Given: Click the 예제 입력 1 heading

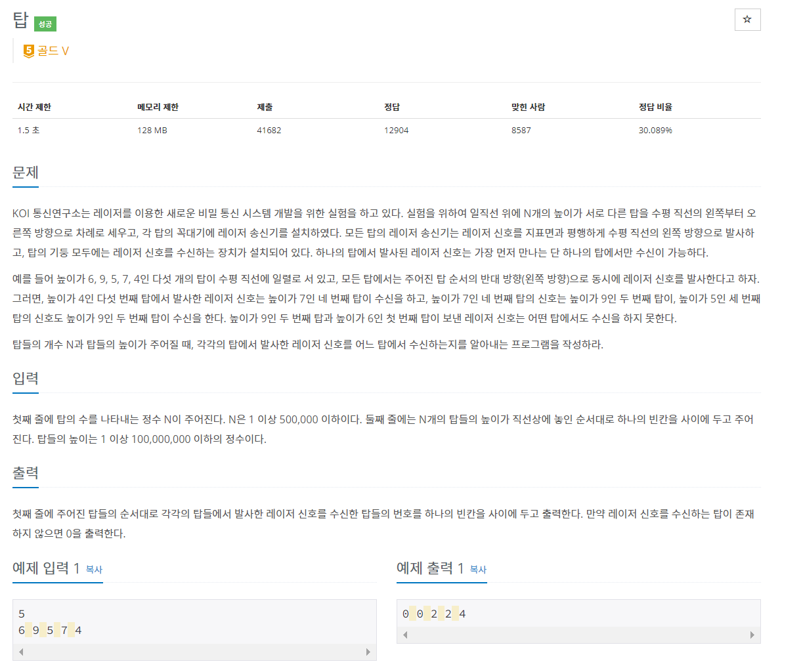Looking at the screenshot, I should coord(46,568).
